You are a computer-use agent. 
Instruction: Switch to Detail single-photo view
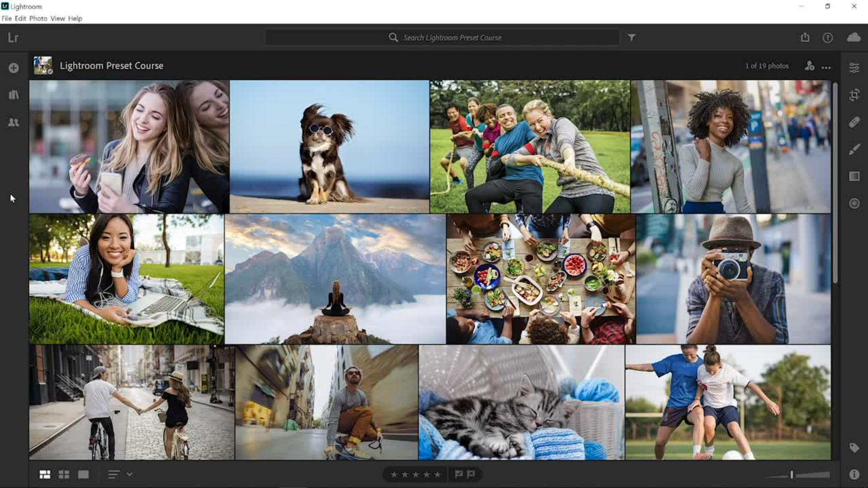(83, 474)
